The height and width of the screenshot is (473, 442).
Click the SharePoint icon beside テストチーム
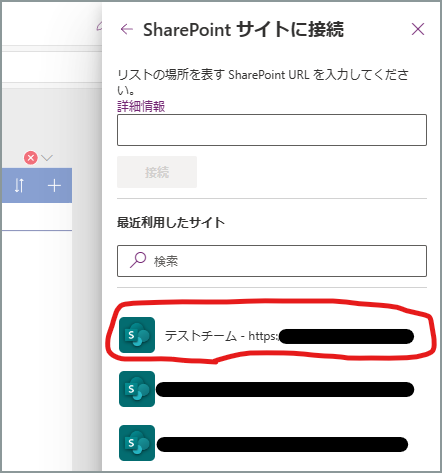(137, 335)
